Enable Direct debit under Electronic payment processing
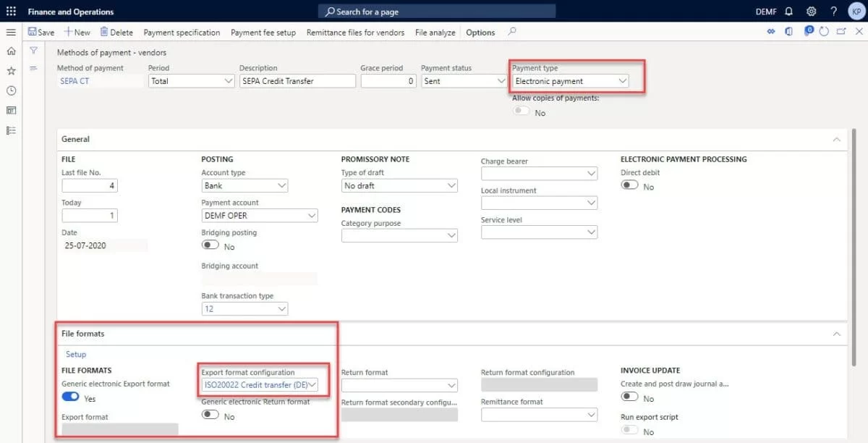 (629, 186)
